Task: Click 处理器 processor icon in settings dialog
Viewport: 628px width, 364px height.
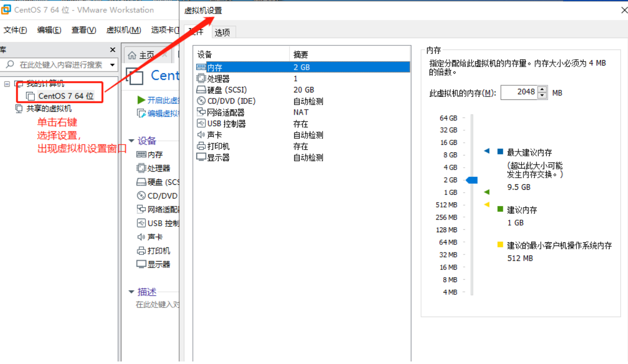Action: [201, 78]
